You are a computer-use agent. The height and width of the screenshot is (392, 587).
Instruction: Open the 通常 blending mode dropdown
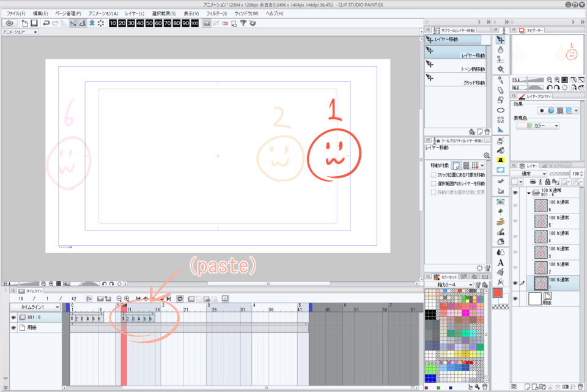coord(530,174)
